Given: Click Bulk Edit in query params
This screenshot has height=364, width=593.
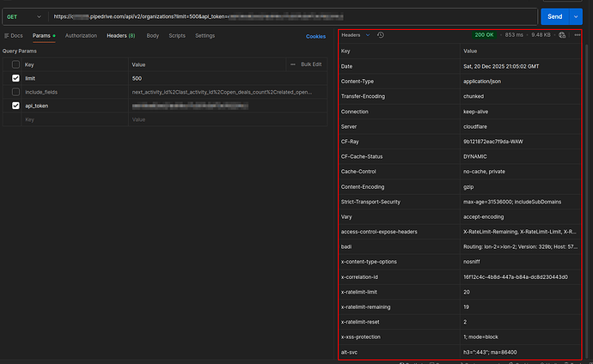Looking at the screenshot, I should pos(310,64).
